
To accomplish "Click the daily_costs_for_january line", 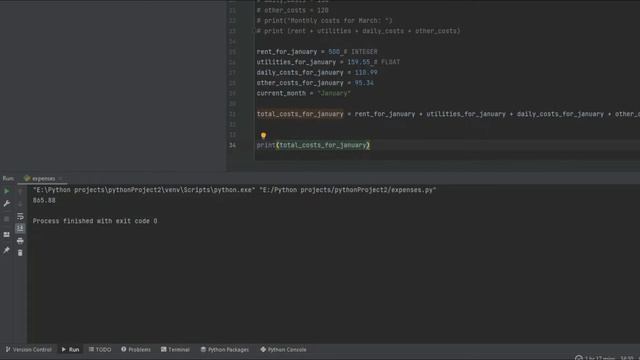I will click(317, 73).
